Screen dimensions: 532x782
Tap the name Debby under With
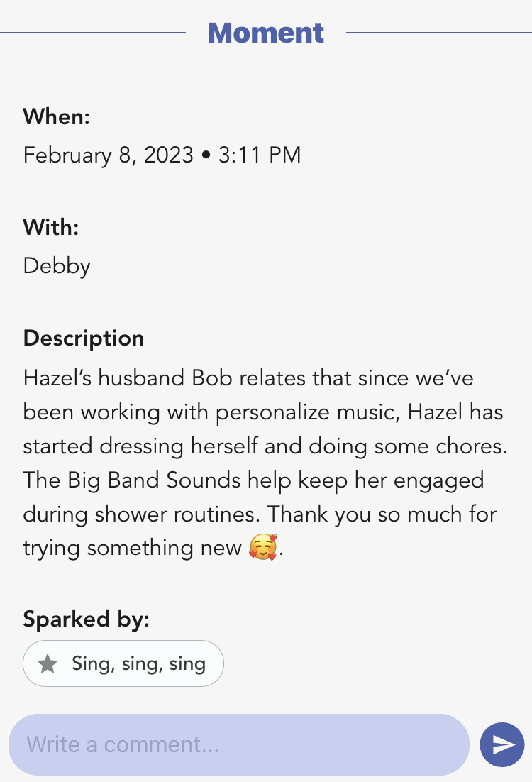(x=57, y=266)
